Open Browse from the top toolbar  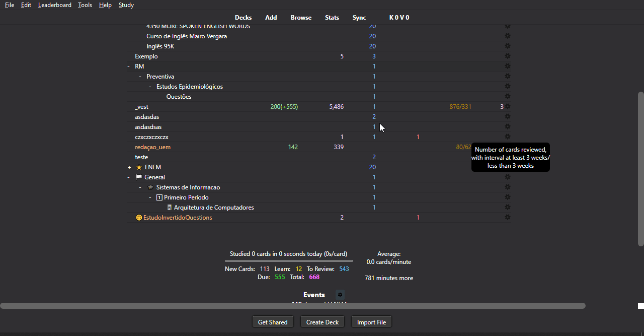(x=301, y=18)
